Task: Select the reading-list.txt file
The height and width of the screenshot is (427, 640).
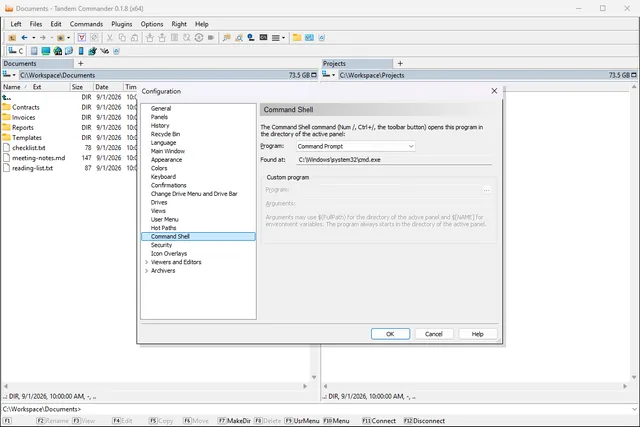Action: (32, 168)
